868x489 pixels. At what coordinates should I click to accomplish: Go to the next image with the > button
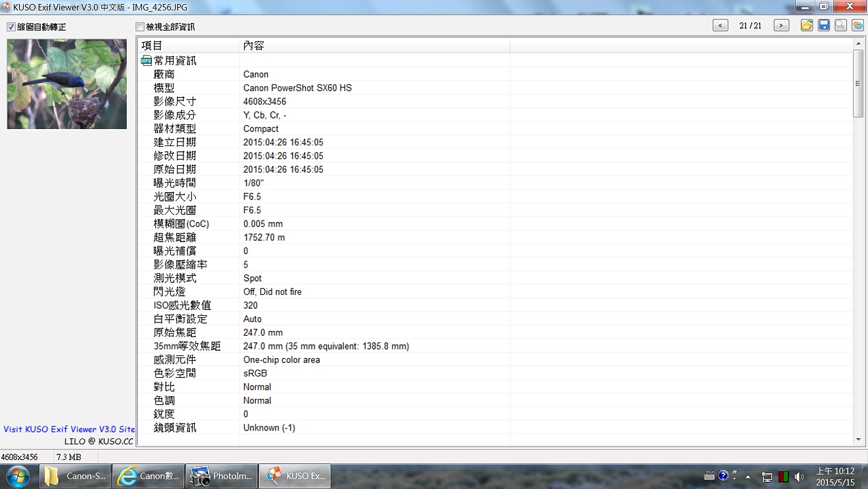point(781,26)
